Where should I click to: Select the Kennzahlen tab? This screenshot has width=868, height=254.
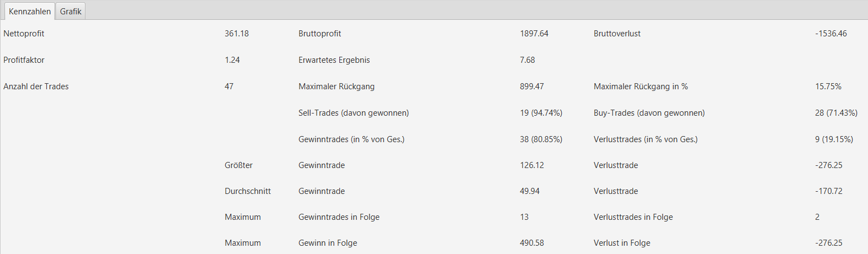pos(30,12)
